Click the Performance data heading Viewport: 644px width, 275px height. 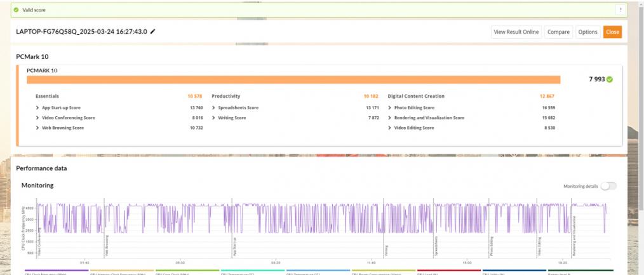coord(41,168)
